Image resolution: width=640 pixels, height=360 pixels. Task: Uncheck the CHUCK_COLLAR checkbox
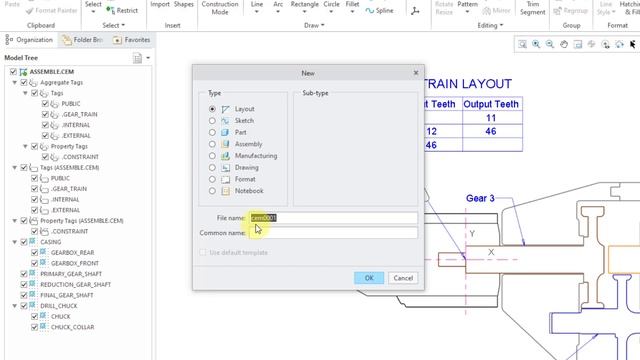[x=34, y=327]
